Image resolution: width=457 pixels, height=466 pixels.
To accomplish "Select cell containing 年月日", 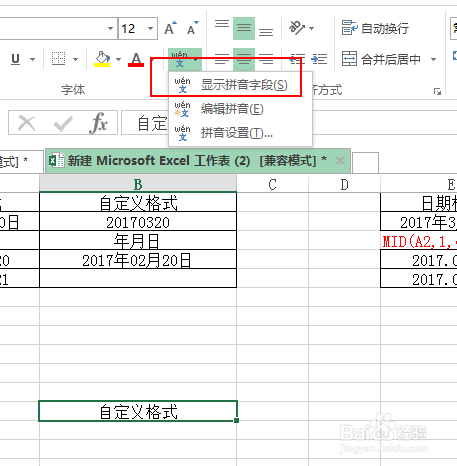I will point(138,241).
